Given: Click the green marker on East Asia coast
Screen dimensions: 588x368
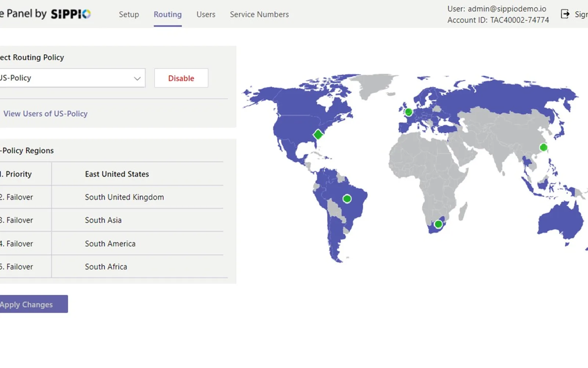Looking at the screenshot, I should pyautogui.click(x=543, y=148).
